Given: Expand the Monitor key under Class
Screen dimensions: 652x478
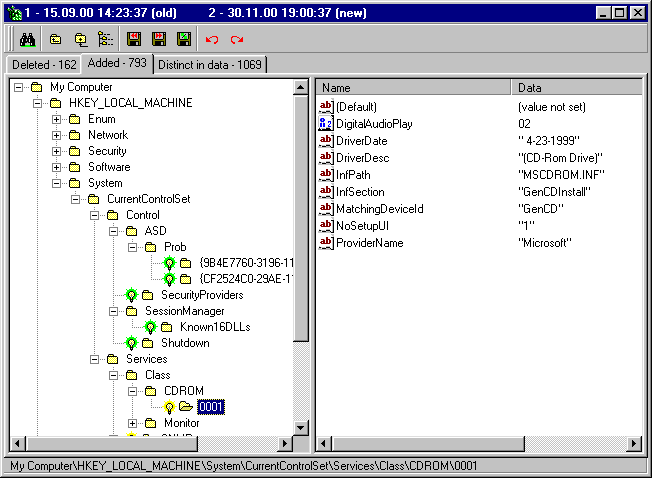Looking at the screenshot, I should (x=132, y=423).
